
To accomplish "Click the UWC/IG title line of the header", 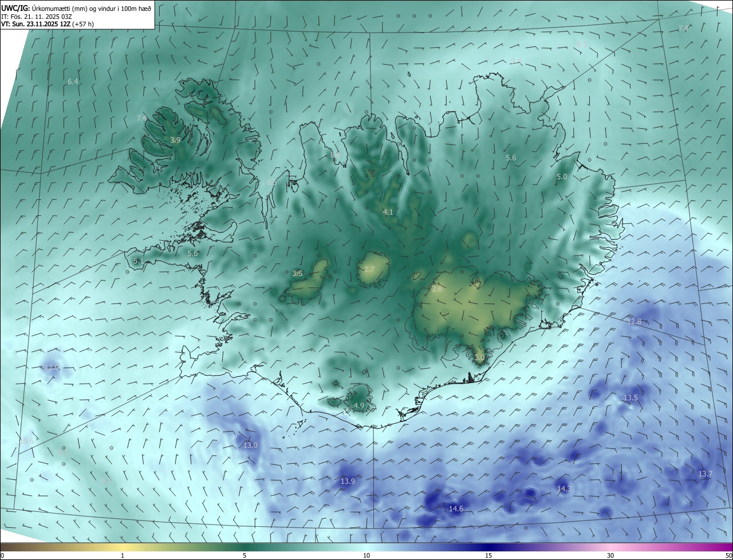I will (x=76, y=8).
